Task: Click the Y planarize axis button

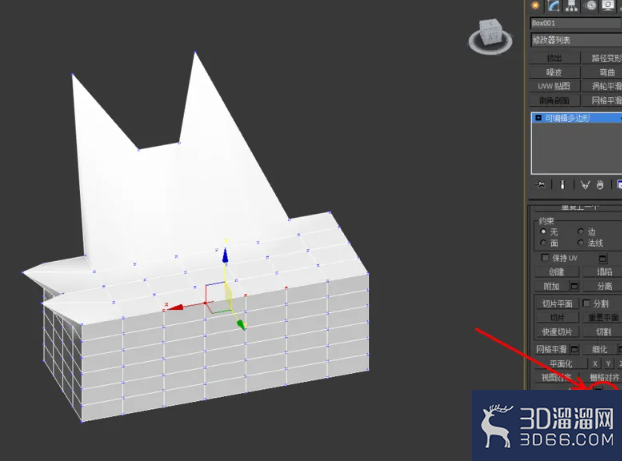Action: [608, 364]
